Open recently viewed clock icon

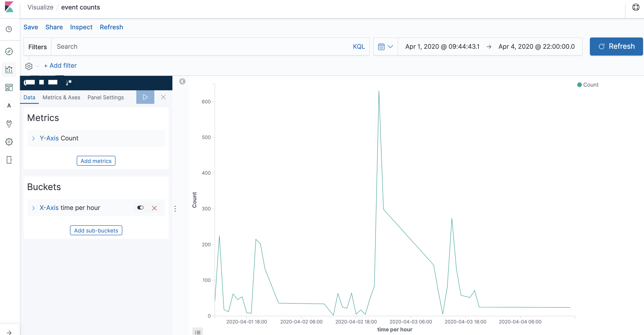click(x=9, y=29)
